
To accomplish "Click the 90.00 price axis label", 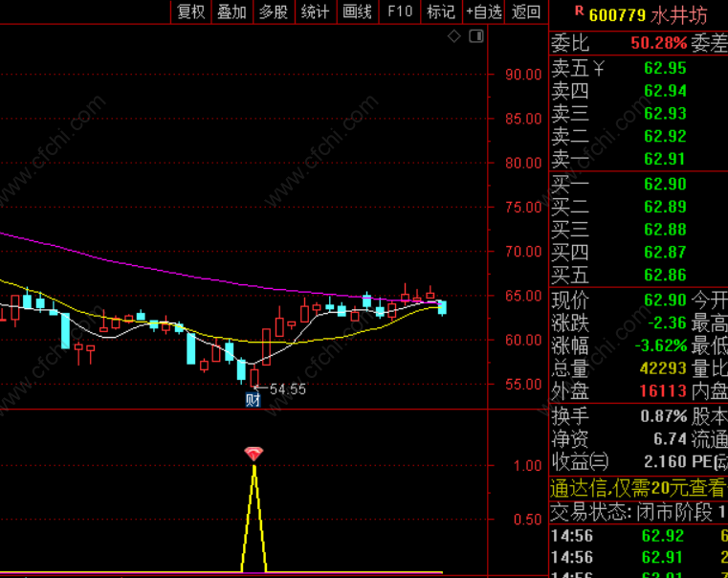I will click(x=523, y=75).
